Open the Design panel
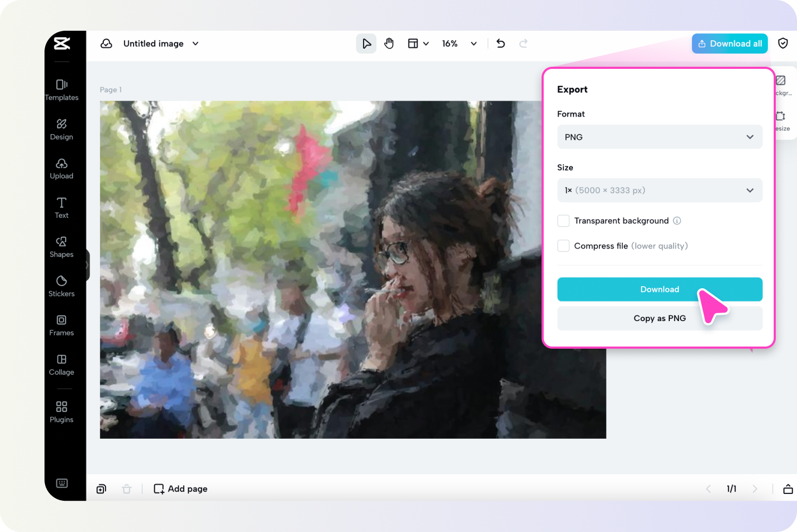This screenshot has width=797, height=532. coord(61,129)
